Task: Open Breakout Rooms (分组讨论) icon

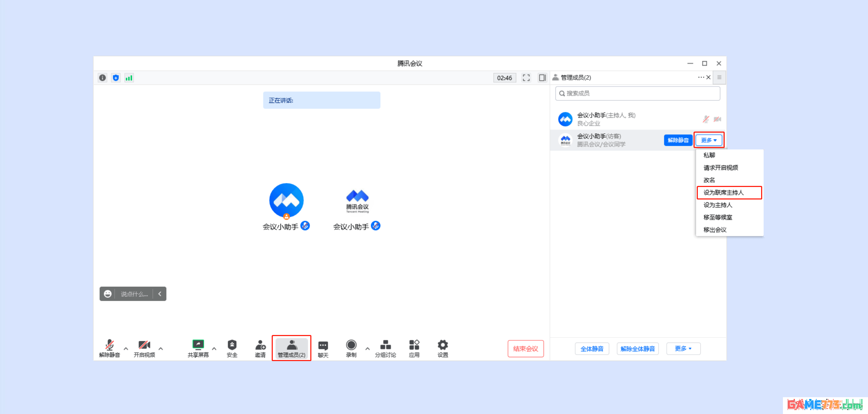Action: [385, 348]
